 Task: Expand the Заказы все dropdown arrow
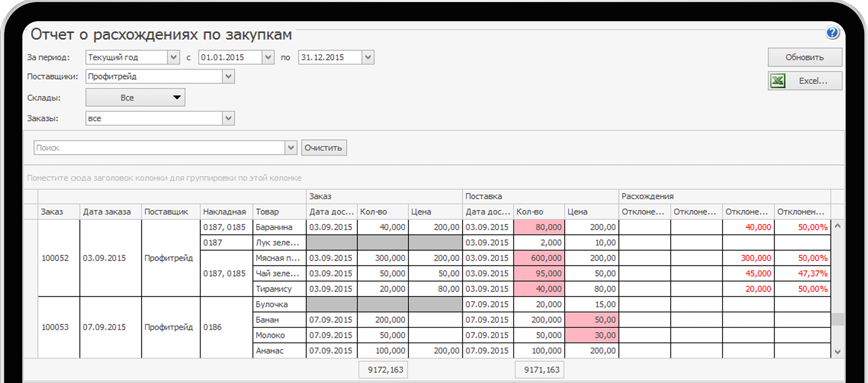[x=228, y=118]
